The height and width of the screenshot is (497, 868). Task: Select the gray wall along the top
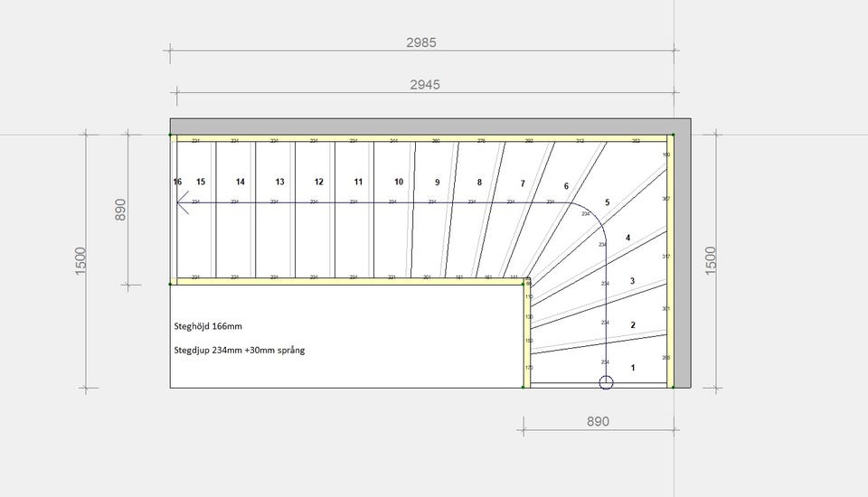(430, 127)
